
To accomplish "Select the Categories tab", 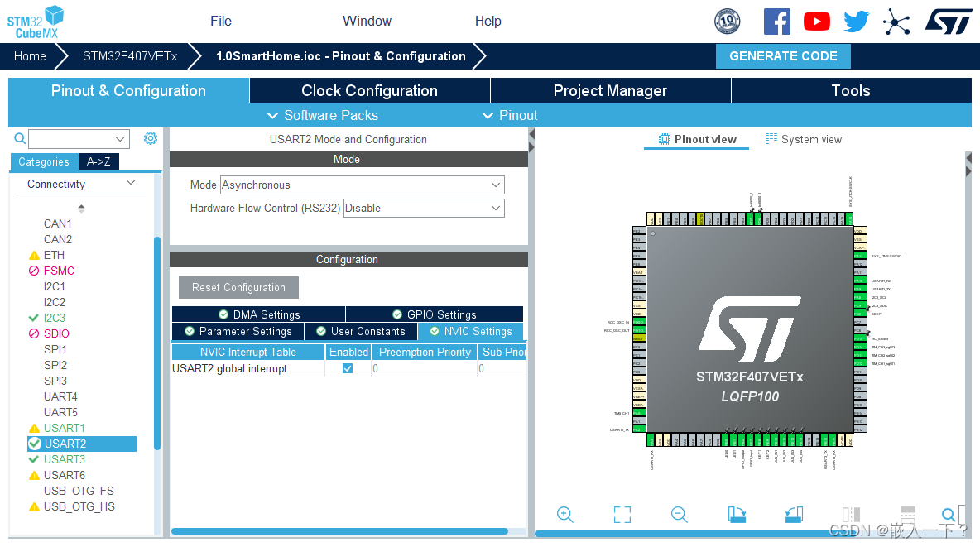I will [x=44, y=162].
